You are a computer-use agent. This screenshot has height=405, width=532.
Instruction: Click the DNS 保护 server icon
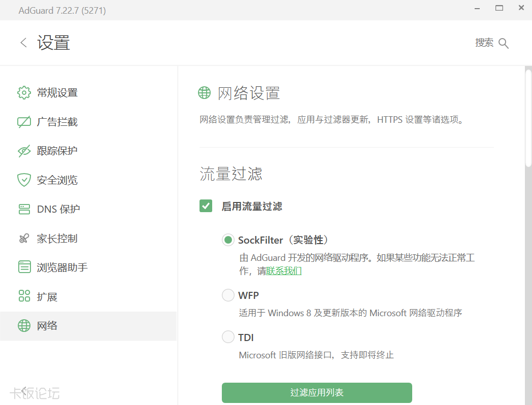pos(24,209)
